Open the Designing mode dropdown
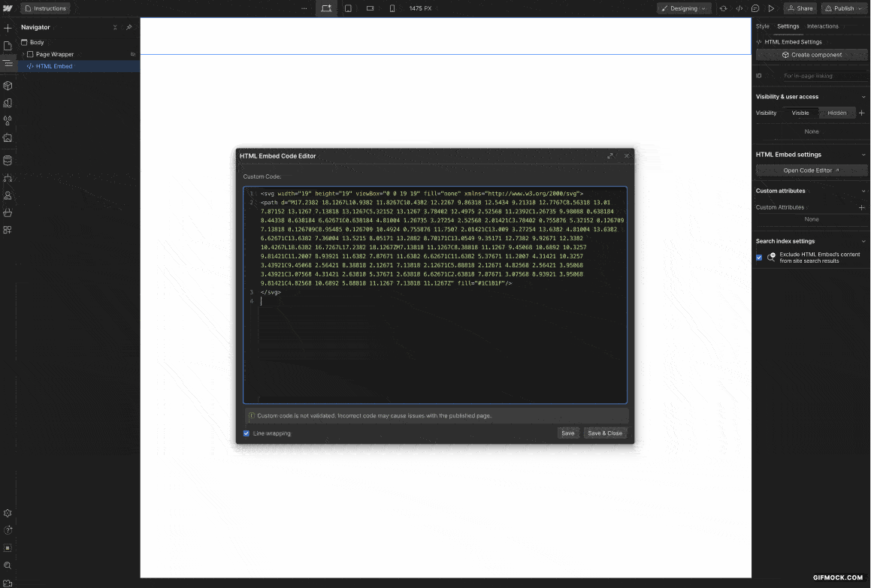The width and height of the screenshot is (871, 588). click(x=683, y=8)
